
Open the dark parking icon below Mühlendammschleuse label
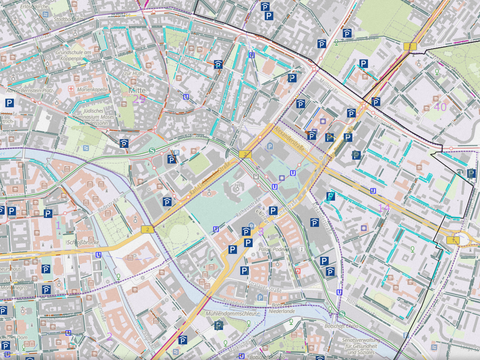coord(219,325)
